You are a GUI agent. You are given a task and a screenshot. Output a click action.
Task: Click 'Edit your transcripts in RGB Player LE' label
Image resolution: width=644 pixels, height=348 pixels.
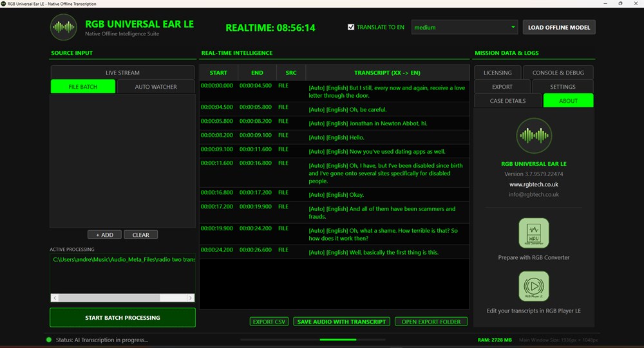[533, 311]
